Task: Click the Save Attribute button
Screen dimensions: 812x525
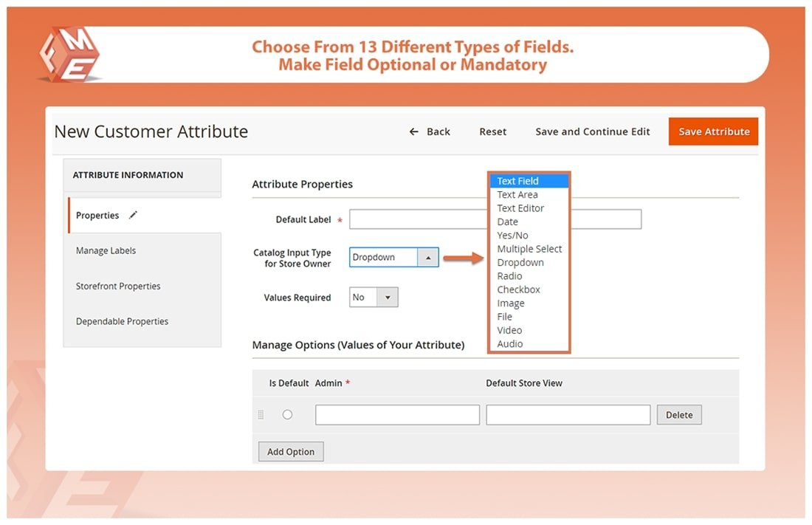Action: pos(713,131)
